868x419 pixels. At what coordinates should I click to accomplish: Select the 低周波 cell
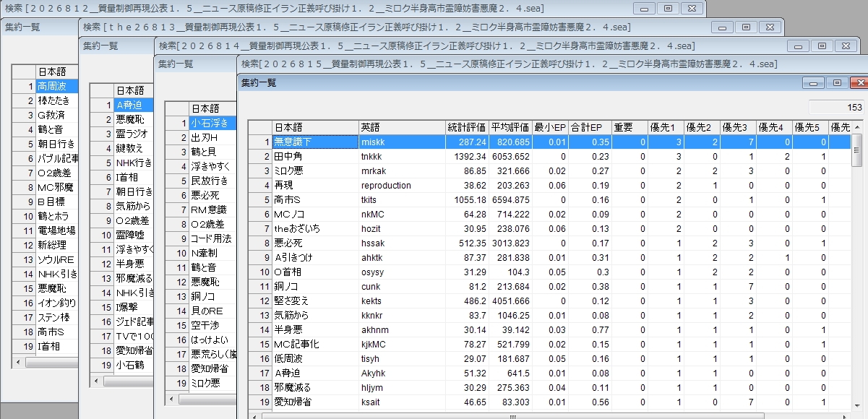tap(314, 359)
